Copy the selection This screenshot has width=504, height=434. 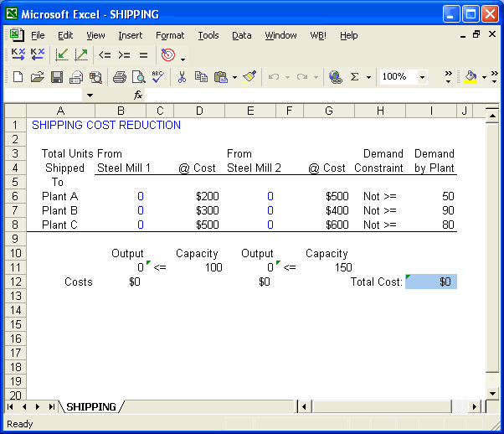pyautogui.click(x=201, y=77)
